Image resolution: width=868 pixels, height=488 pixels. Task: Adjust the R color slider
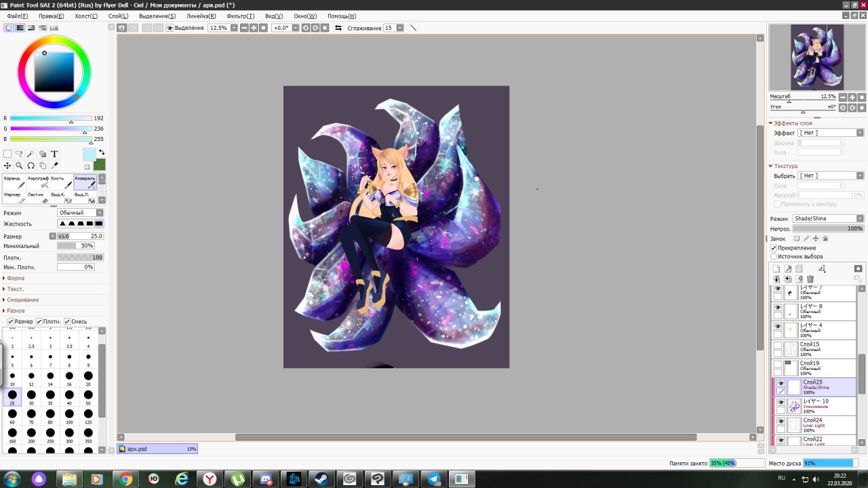51,118
